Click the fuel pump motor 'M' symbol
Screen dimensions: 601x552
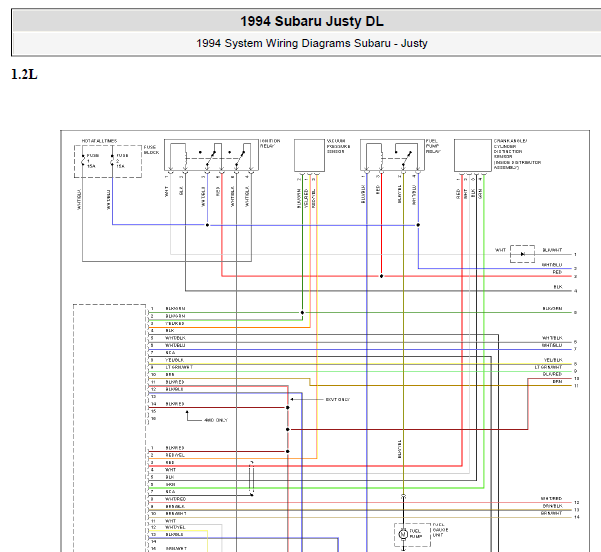(x=403, y=534)
